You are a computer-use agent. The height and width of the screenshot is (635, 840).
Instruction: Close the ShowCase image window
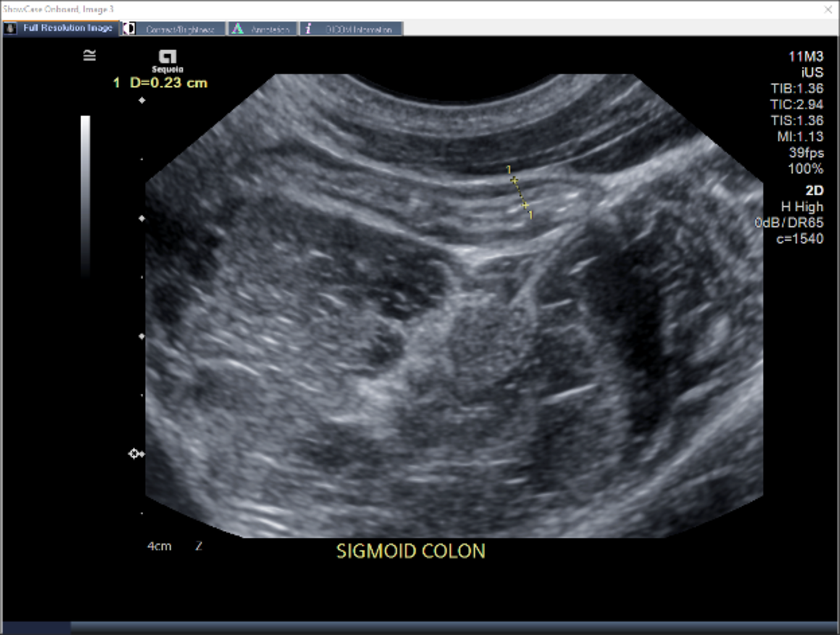click(x=828, y=10)
